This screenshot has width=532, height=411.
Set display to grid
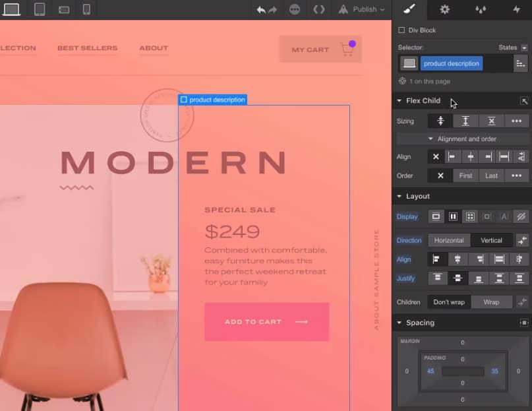[470, 216]
